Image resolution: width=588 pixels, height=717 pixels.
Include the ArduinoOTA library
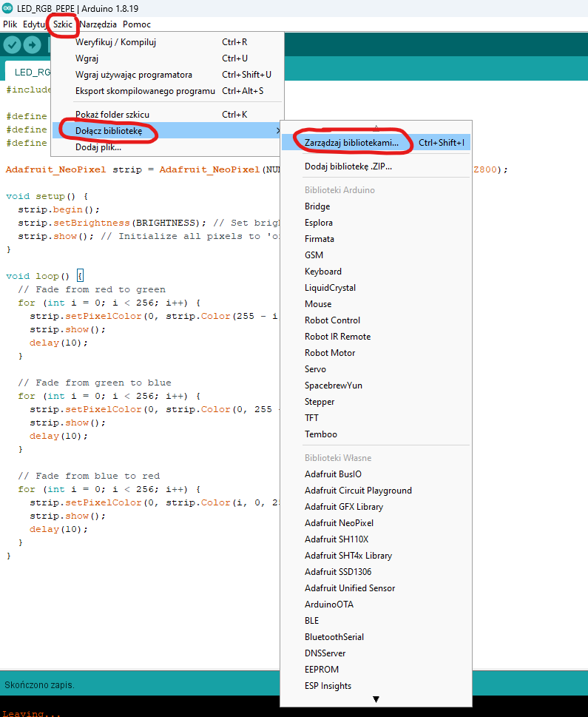(376, 605)
